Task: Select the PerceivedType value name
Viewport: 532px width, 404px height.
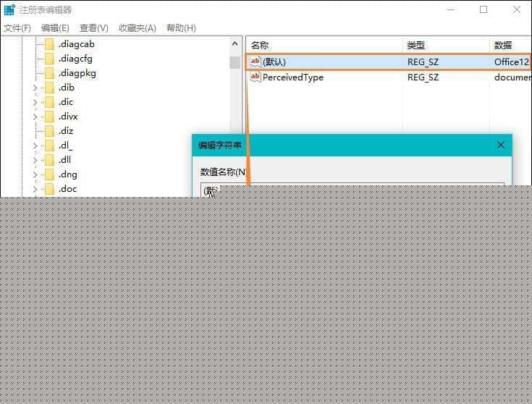Action: (x=293, y=77)
